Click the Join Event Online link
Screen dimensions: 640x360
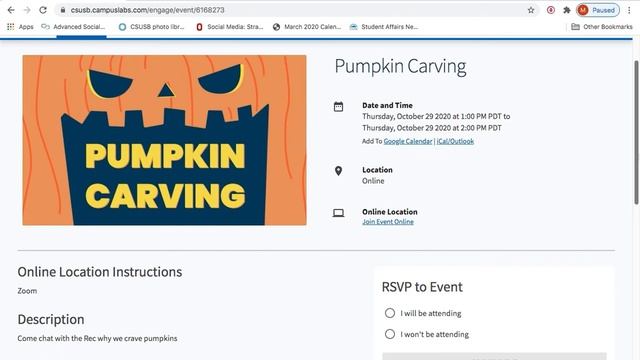click(x=388, y=222)
